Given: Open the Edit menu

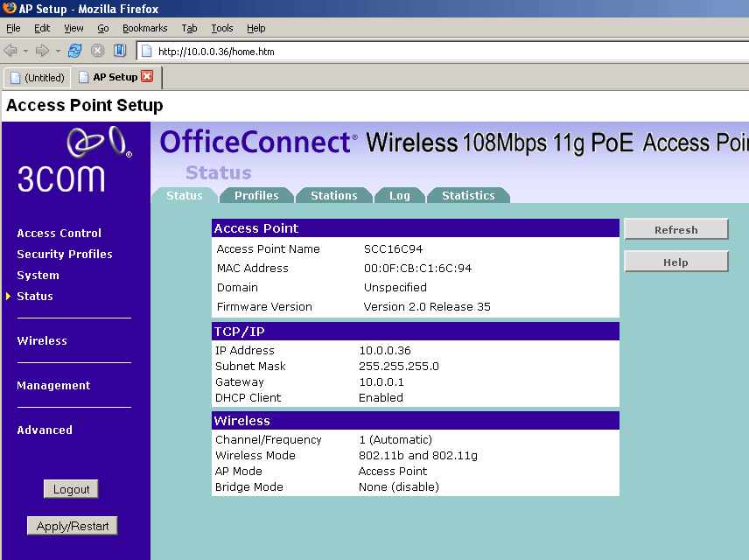Looking at the screenshot, I should tap(42, 28).
